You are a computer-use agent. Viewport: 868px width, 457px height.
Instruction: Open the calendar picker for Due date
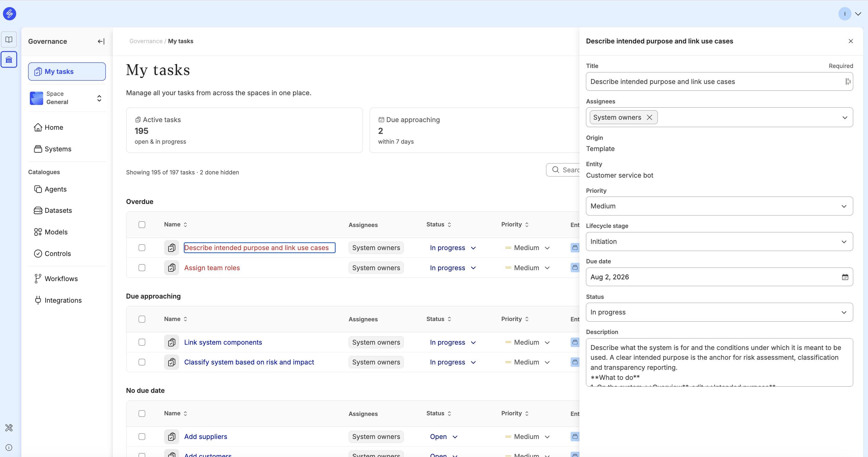(845, 277)
